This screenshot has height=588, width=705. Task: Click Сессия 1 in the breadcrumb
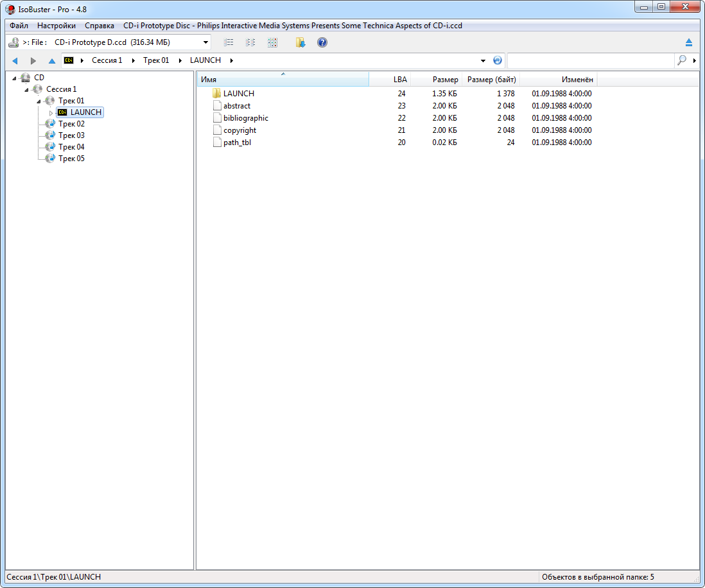pos(107,60)
